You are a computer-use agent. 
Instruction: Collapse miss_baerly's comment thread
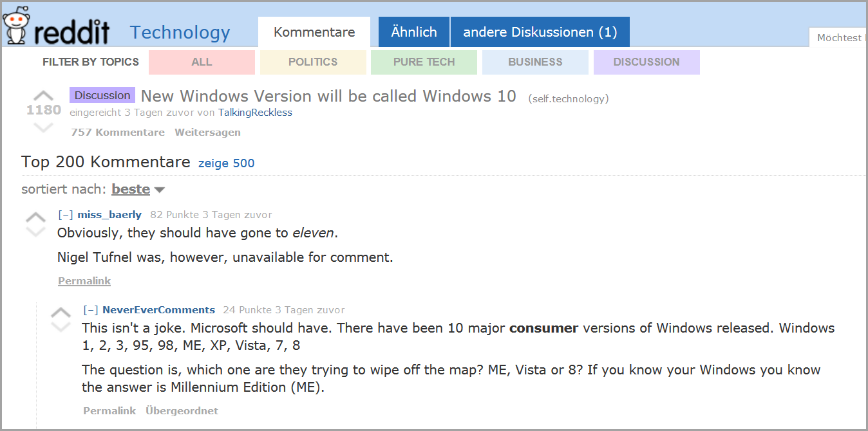click(65, 215)
